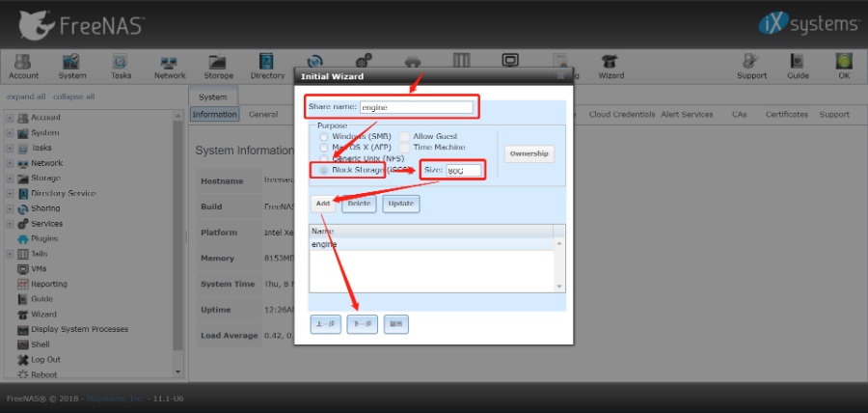868x413 pixels.
Task: Enable the Allow Guest checkbox
Action: 405,137
